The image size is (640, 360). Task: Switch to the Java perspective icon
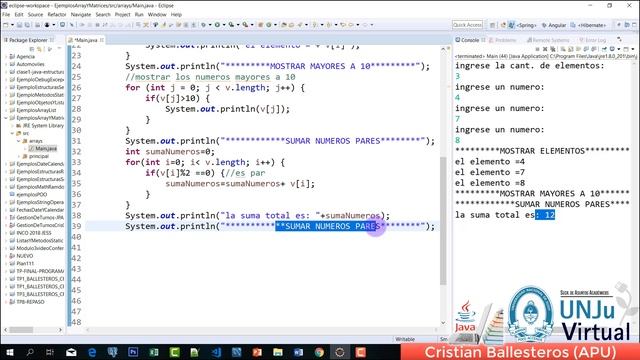[511, 25]
